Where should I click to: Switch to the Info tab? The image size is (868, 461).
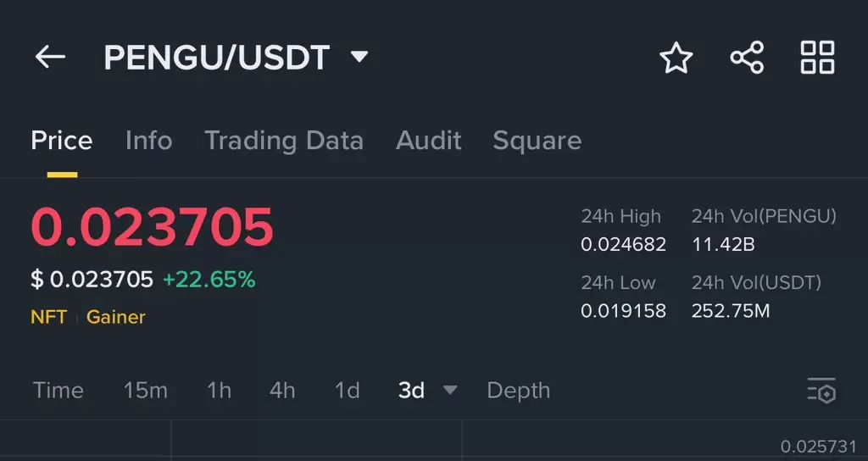[149, 141]
